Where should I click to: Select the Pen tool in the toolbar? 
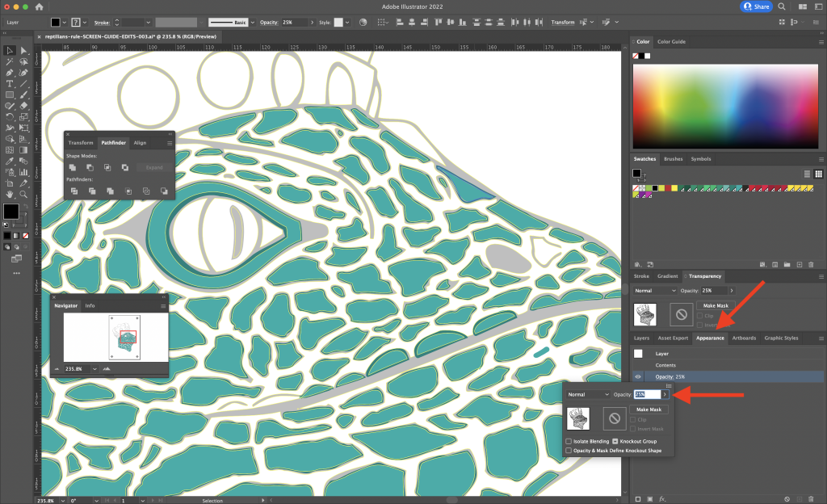click(9, 73)
